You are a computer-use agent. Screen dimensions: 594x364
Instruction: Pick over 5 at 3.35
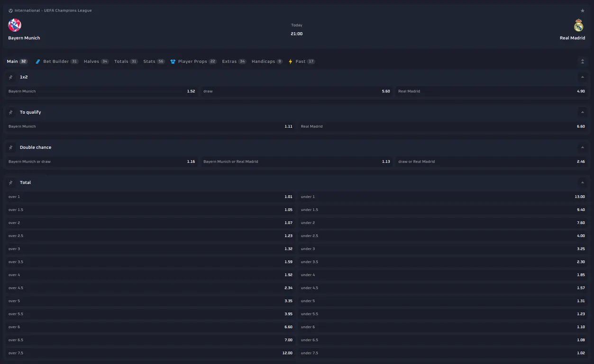[x=150, y=301]
